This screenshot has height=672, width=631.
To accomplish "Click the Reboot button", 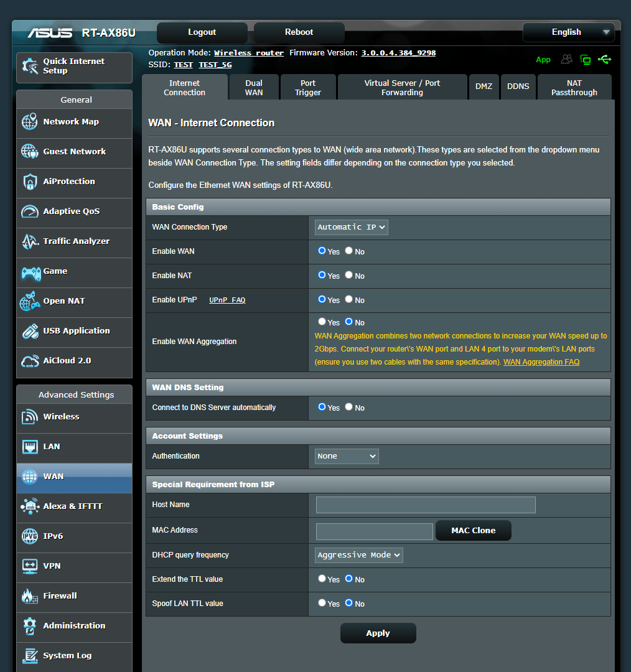I will (x=299, y=32).
